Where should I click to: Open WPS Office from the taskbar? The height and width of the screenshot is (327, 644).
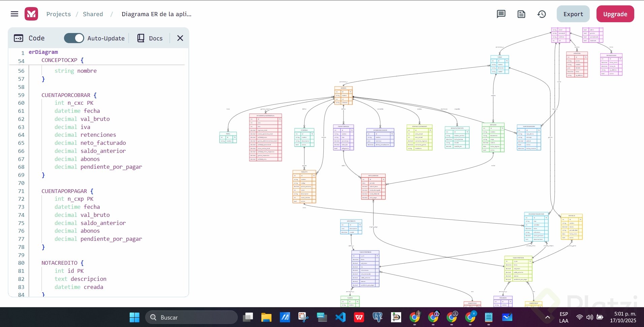tap(359, 317)
